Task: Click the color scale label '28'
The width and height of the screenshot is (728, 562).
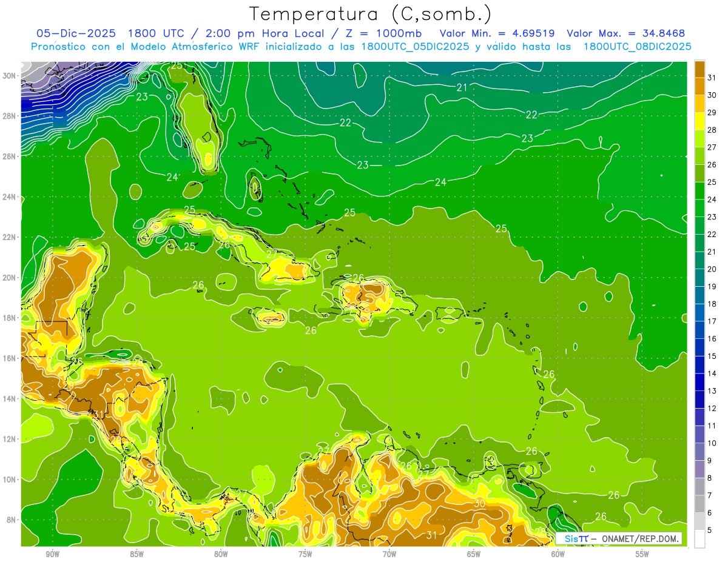Action: pos(712,130)
